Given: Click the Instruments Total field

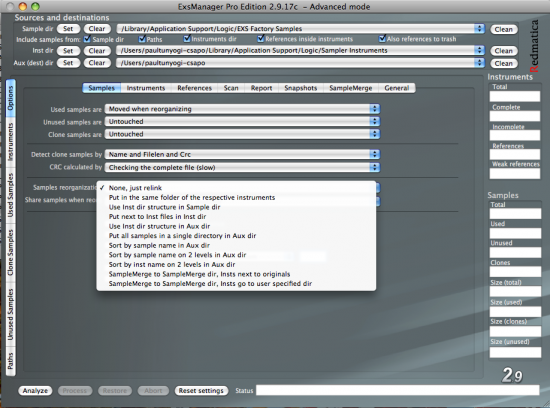Looking at the screenshot, I should [515, 96].
